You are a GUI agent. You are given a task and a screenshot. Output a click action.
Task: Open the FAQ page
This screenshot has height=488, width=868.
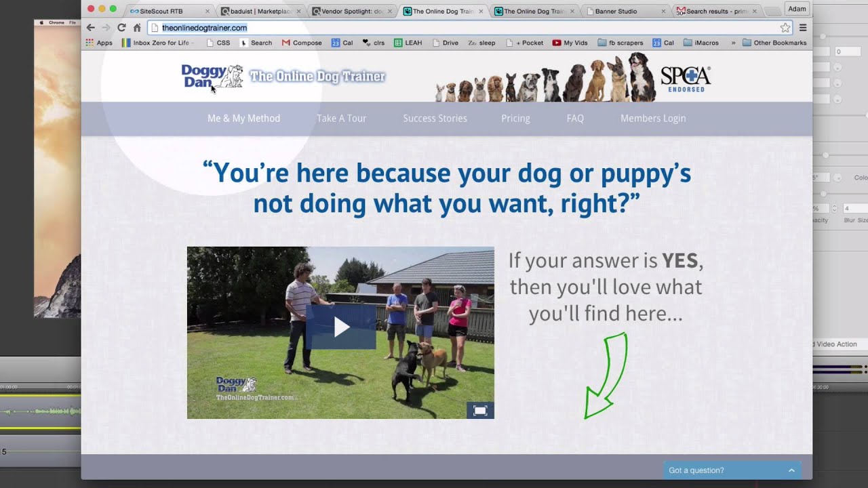tap(575, 119)
